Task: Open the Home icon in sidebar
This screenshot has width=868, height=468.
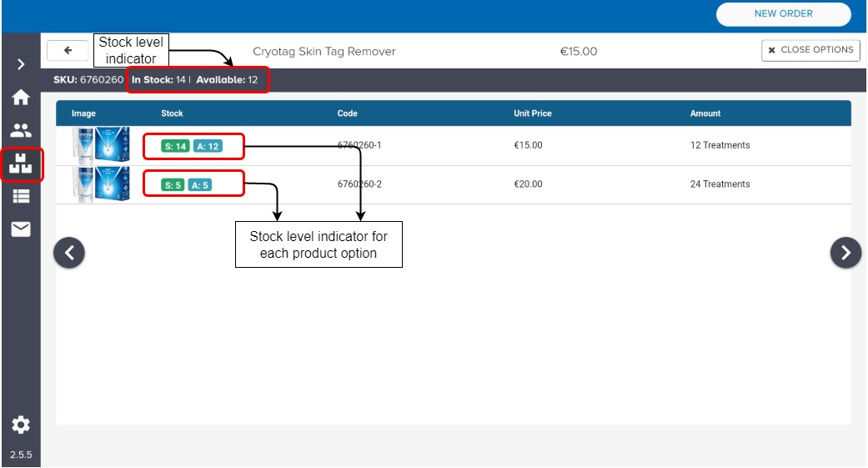Action: tap(21, 98)
